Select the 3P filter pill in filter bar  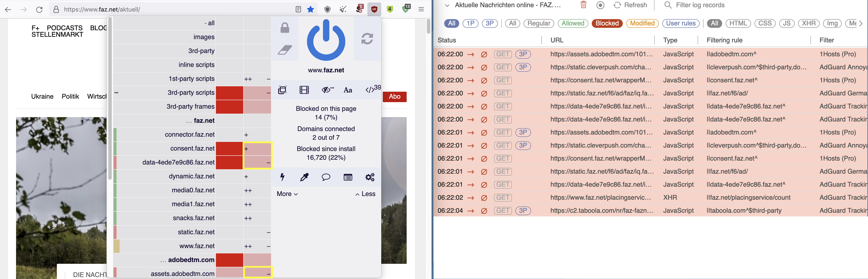point(490,23)
